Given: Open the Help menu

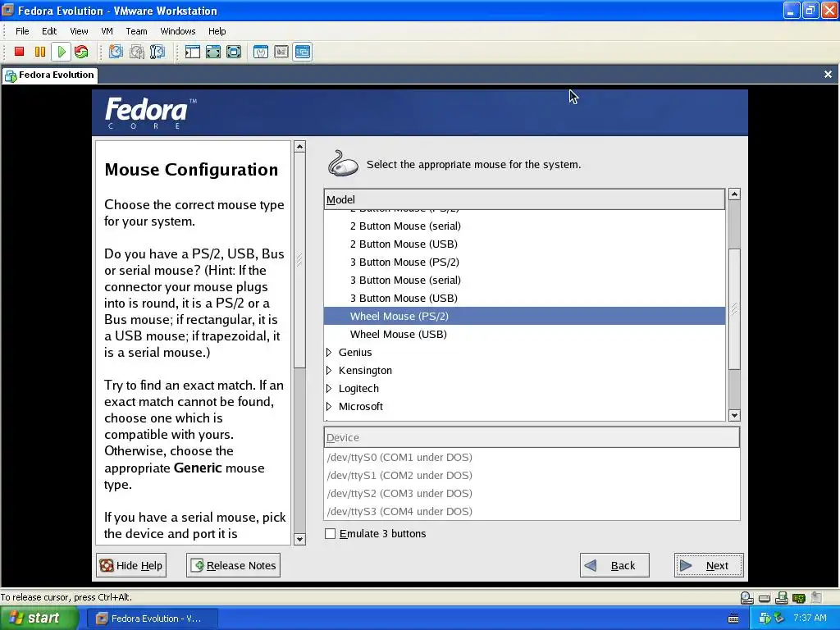Looking at the screenshot, I should coord(217,31).
